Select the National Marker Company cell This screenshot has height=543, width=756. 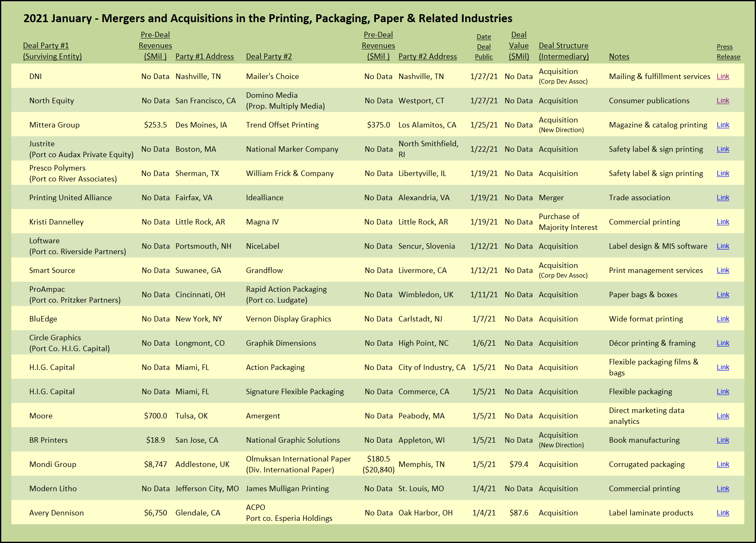pos(292,149)
